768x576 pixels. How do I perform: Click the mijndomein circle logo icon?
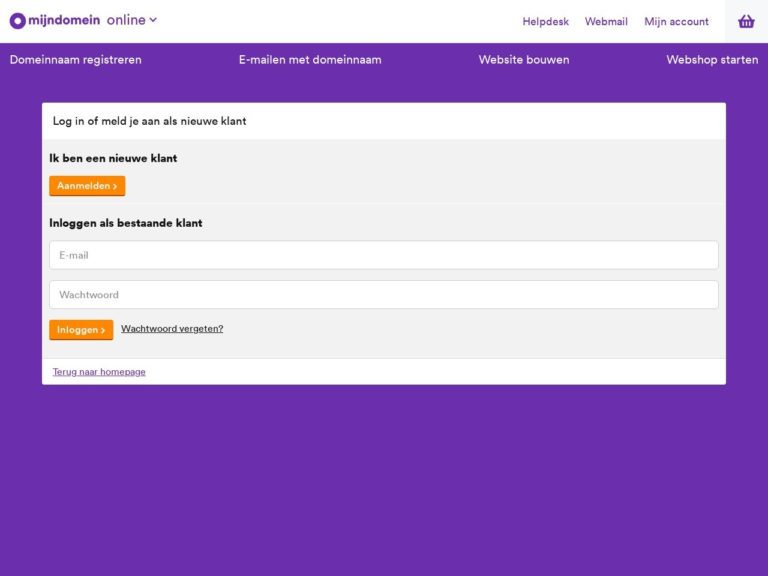[18, 21]
